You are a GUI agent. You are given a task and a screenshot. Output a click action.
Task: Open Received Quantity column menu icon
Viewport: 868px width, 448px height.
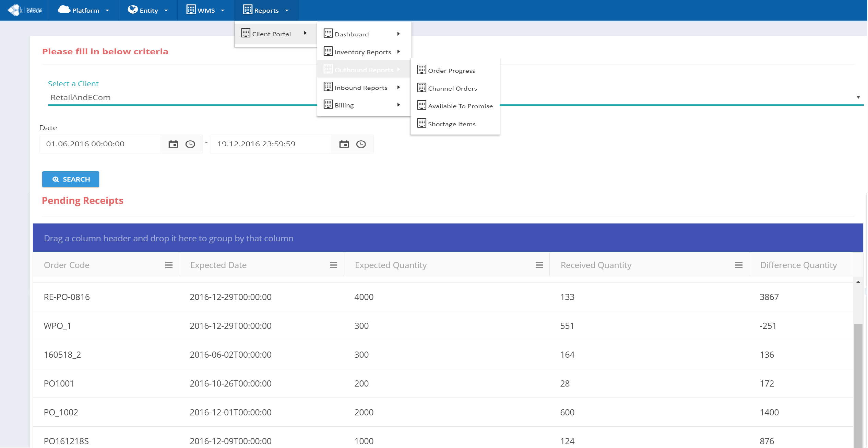pyautogui.click(x=739, y=265)
